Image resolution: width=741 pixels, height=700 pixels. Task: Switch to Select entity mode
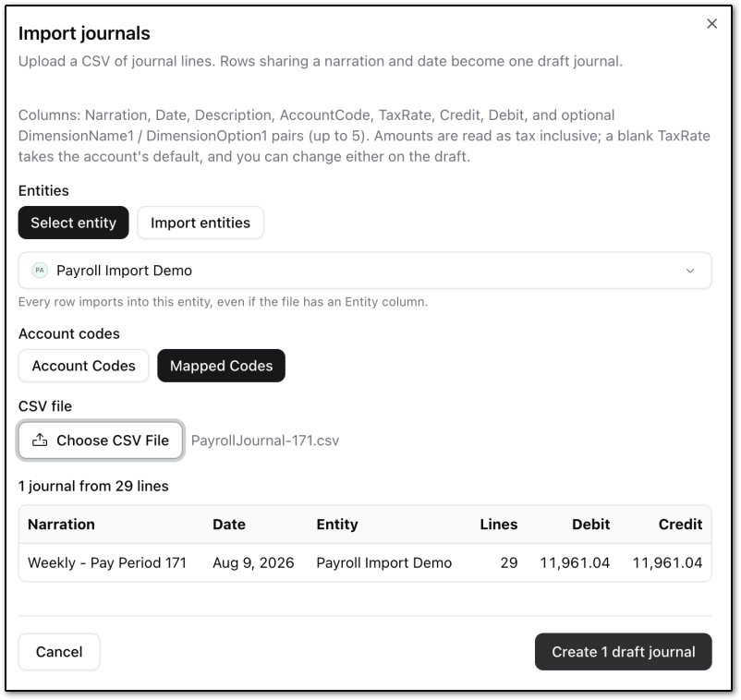[73, 223]
